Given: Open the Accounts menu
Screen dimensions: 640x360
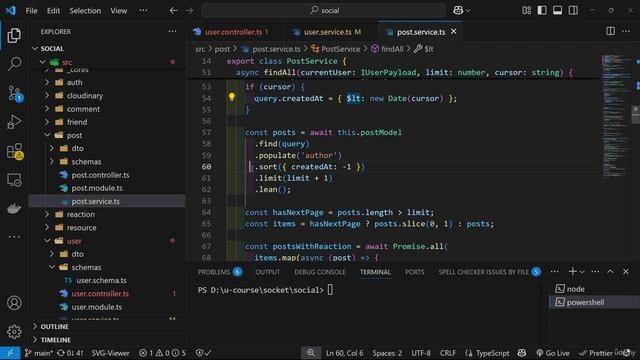Looking at the screenshot, I should pos(14,303).
